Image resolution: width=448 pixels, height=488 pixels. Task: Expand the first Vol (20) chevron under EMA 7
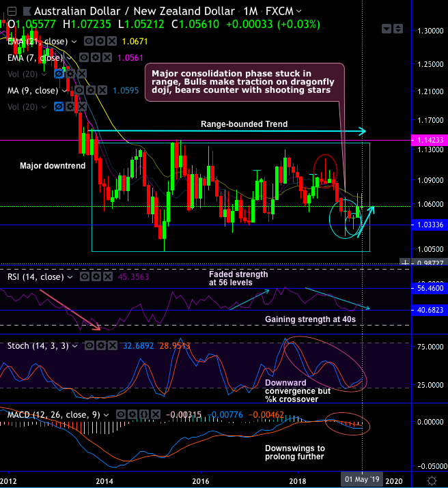tap(44, 74)
